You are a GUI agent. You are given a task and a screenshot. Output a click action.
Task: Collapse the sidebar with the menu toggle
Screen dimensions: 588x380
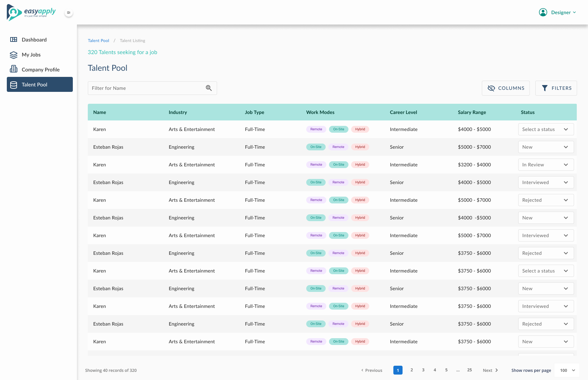[69, 13]
